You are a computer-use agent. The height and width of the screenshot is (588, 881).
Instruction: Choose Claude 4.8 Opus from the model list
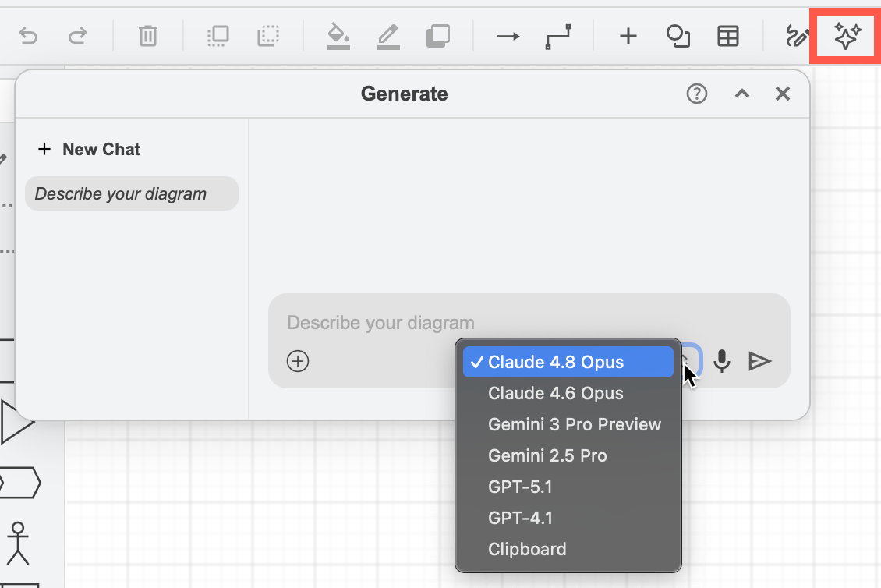coord(568,362)
